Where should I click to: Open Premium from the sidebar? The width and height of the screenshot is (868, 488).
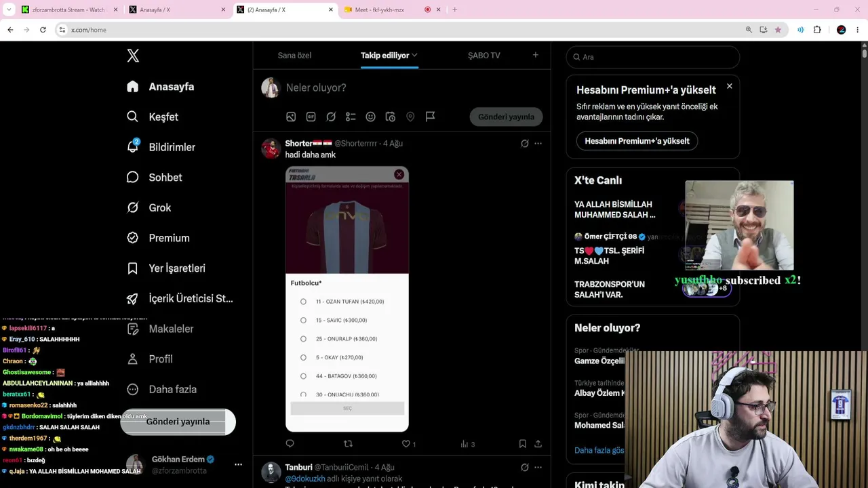(x=159, y=238)
